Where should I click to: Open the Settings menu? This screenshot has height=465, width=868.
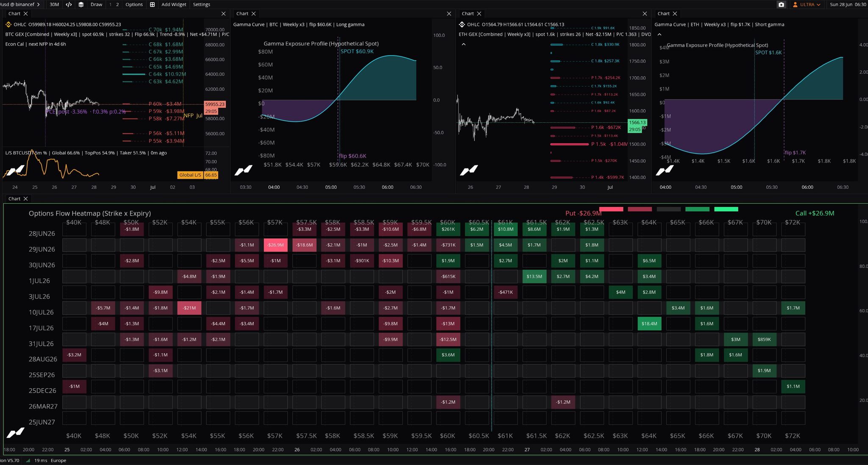click(201, 4)
